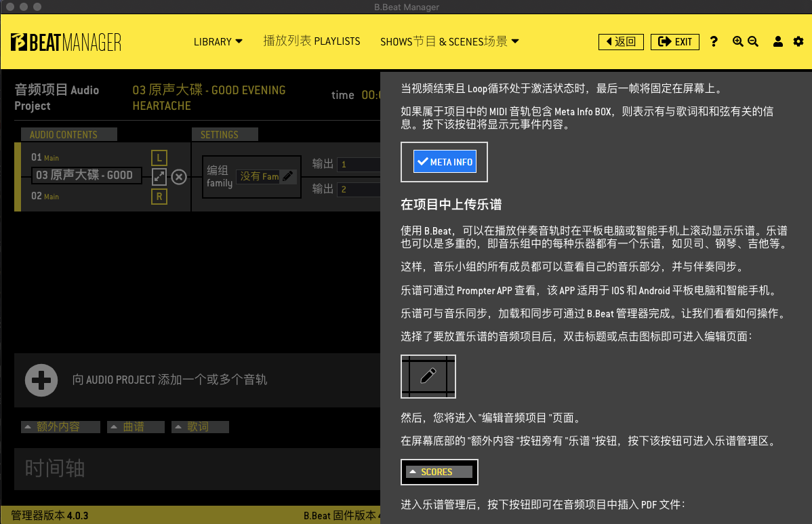Click the SCORES expander in help panel
Viewport: 812px width, 524px height.
(439, 472)
